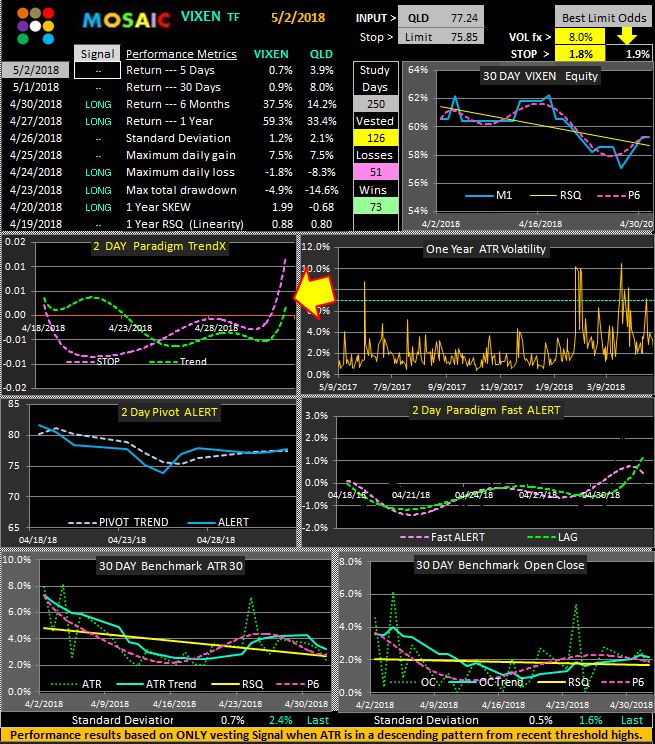The width and height of the screenshot is (655, 744).
Task: Select the yellow Vested 126 cell
Action: tap(376, 138)
